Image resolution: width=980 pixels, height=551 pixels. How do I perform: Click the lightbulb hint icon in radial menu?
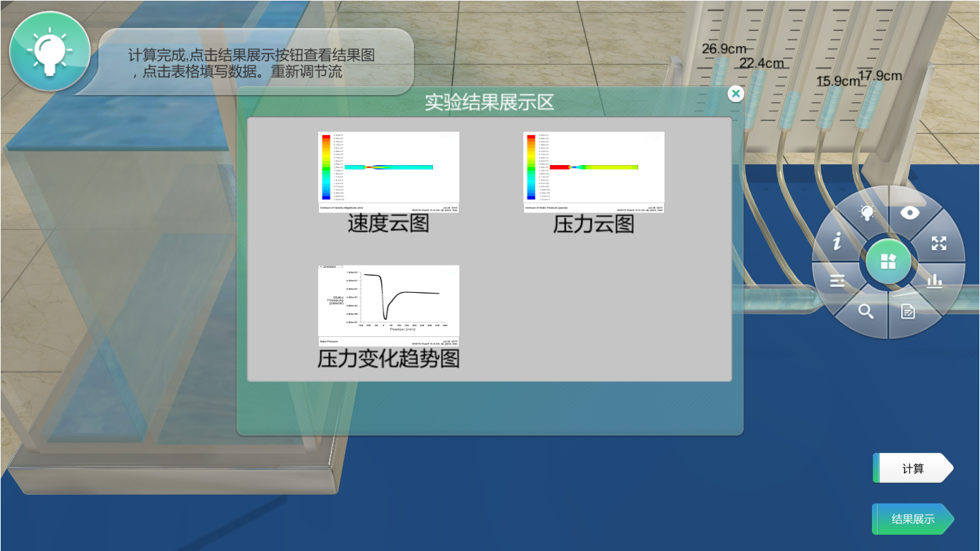866,213
